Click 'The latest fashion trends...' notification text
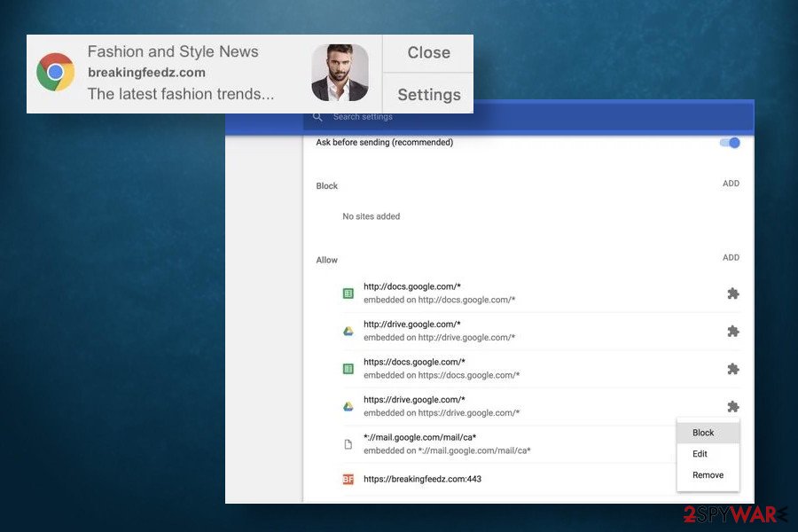 pyautogui.click(x=181, y=94)
